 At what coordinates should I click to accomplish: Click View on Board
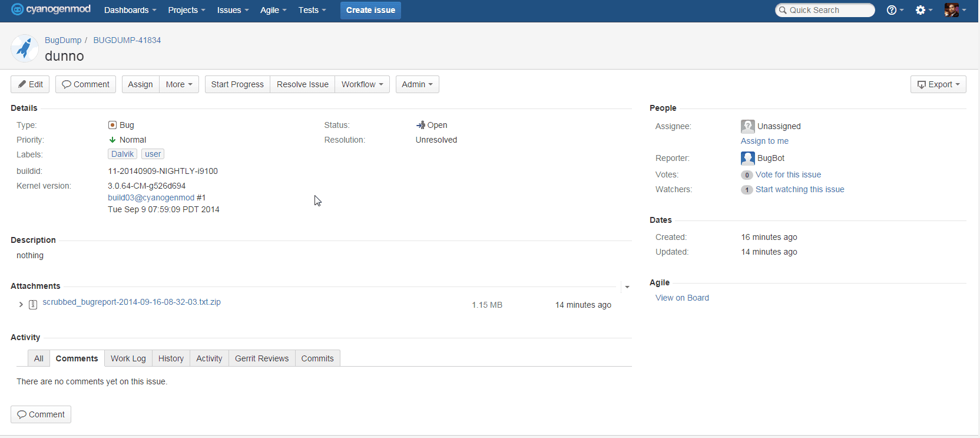[x=682, y=298]
